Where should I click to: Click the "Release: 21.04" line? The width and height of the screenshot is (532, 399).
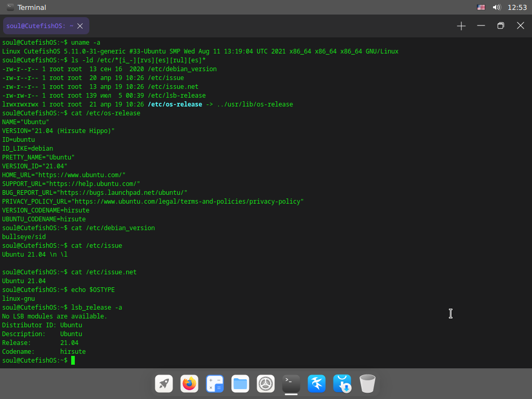coord(40,342)
